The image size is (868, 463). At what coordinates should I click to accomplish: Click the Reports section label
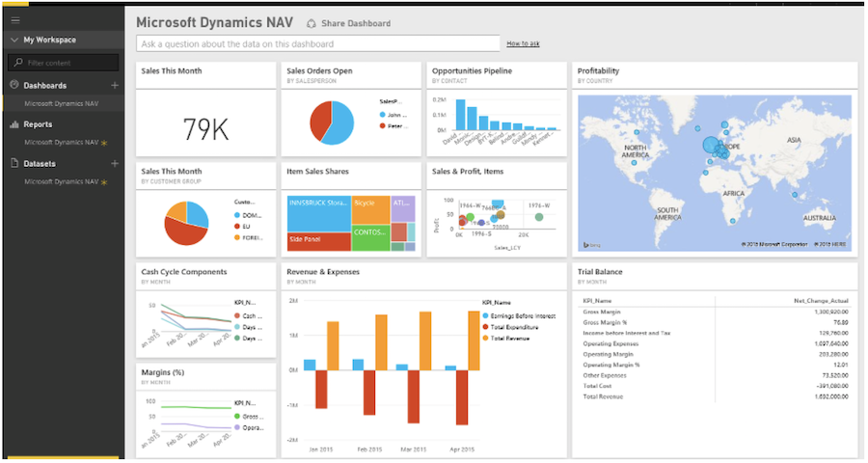coord(38,124)
